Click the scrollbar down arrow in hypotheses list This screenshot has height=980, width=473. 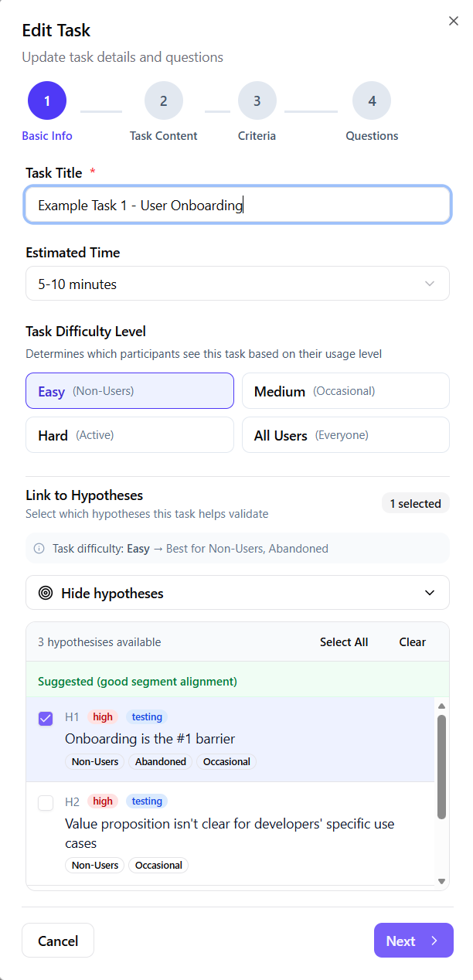[x=442, y=880]
